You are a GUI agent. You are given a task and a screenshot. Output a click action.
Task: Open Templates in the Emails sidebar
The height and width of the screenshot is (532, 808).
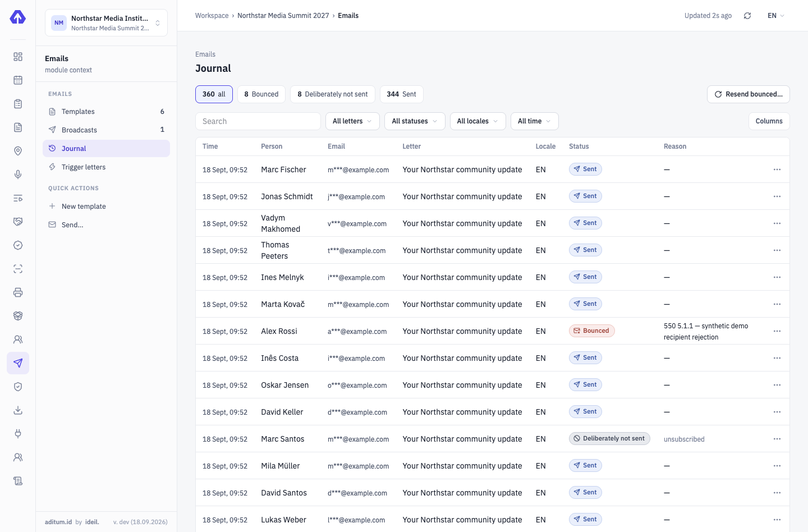pos(106,112)
